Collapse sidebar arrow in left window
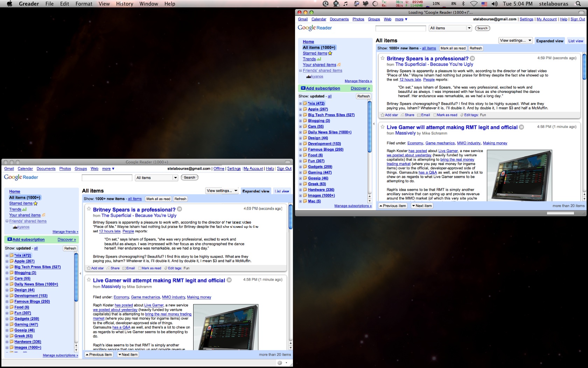 [80, 273]
